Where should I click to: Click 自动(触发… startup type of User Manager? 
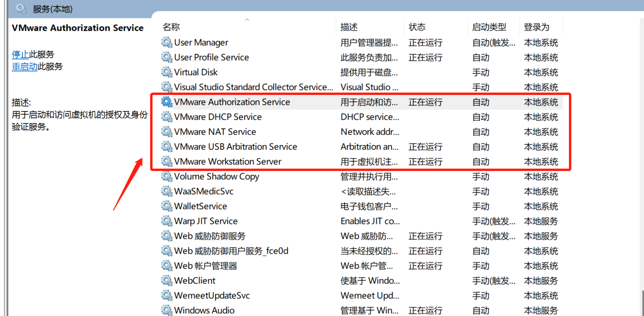pos(494,43)
